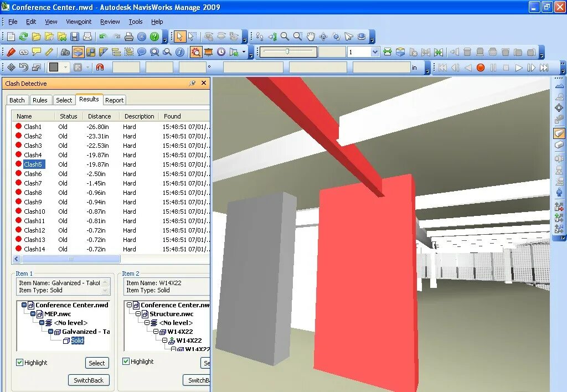The width and height of the screenshot is (567, 392).
Task: Switch to the Batch tab
Action: [x=17, y=100]
